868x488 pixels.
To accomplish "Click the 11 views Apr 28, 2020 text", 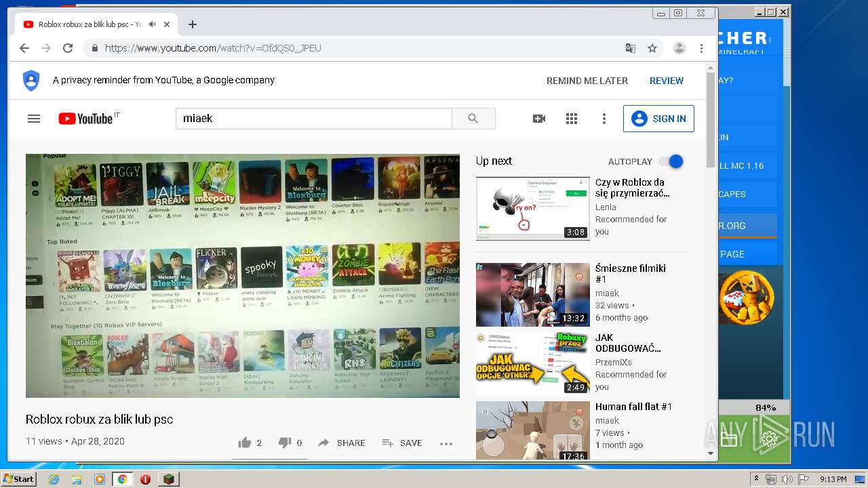I will pos(75,441).
